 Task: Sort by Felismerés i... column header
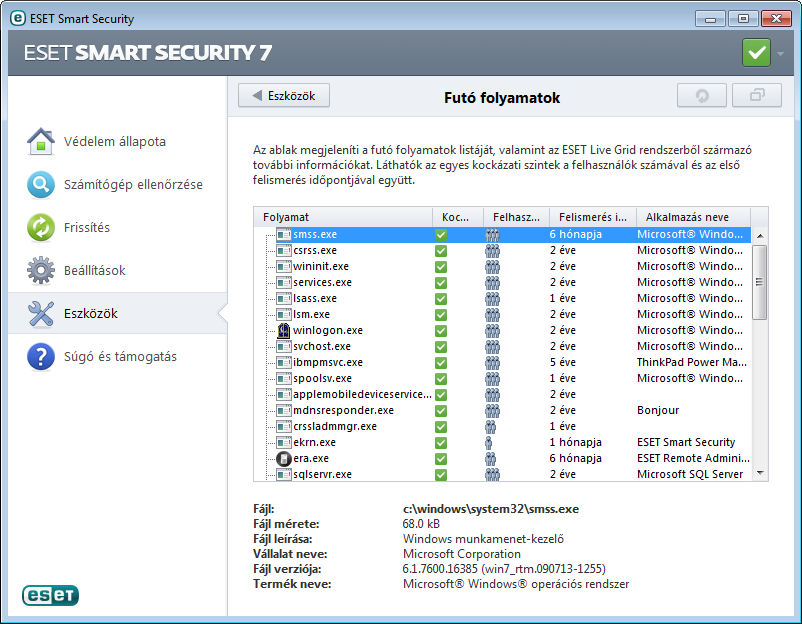(593, 217)
